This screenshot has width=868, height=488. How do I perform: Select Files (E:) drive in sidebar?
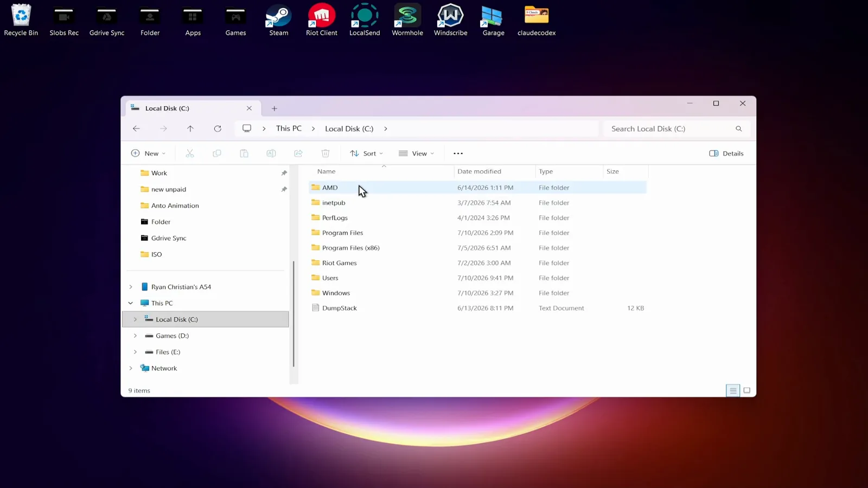(x=168, y=352)
